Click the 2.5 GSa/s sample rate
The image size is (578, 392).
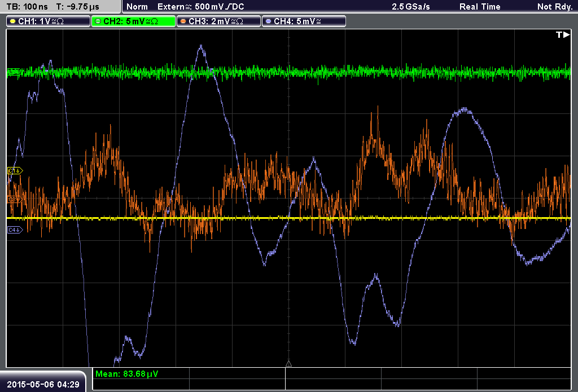point(411,7)
